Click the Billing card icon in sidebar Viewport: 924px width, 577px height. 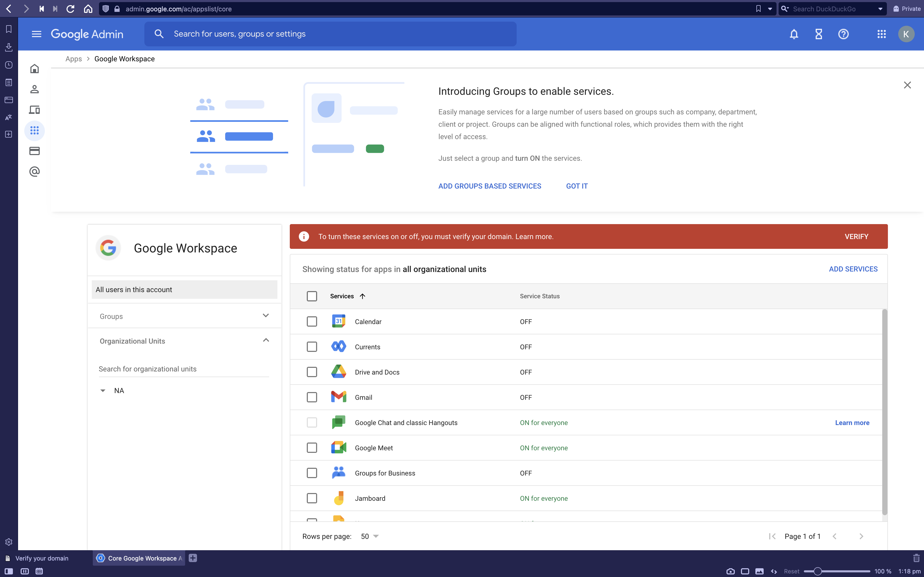(34, 151)
